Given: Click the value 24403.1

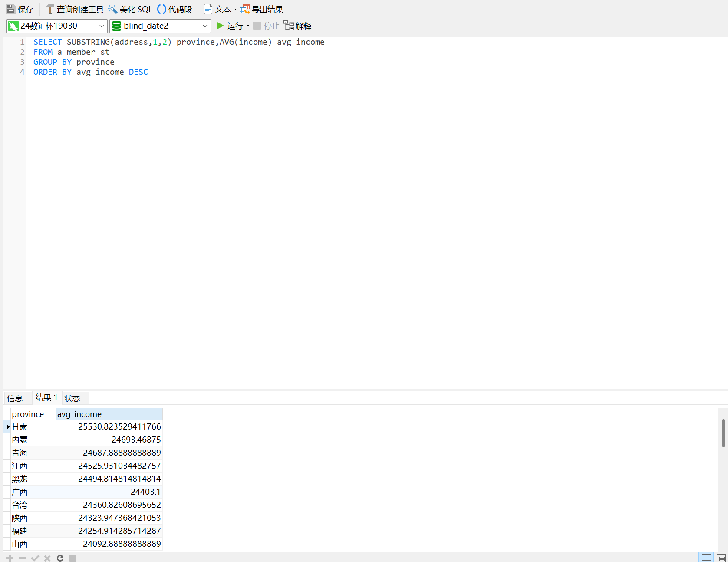Looking at the screenshot, I should click(145, 492).
